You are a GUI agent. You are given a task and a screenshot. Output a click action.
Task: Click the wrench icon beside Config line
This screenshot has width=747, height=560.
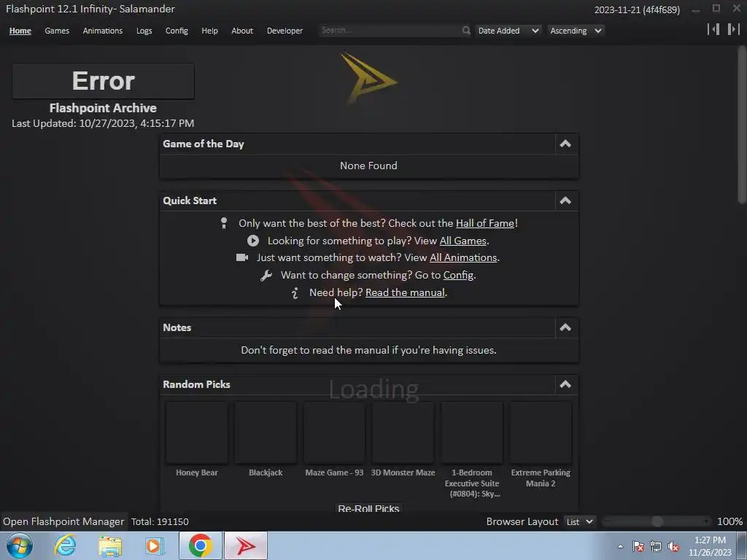tap(266, 275)
